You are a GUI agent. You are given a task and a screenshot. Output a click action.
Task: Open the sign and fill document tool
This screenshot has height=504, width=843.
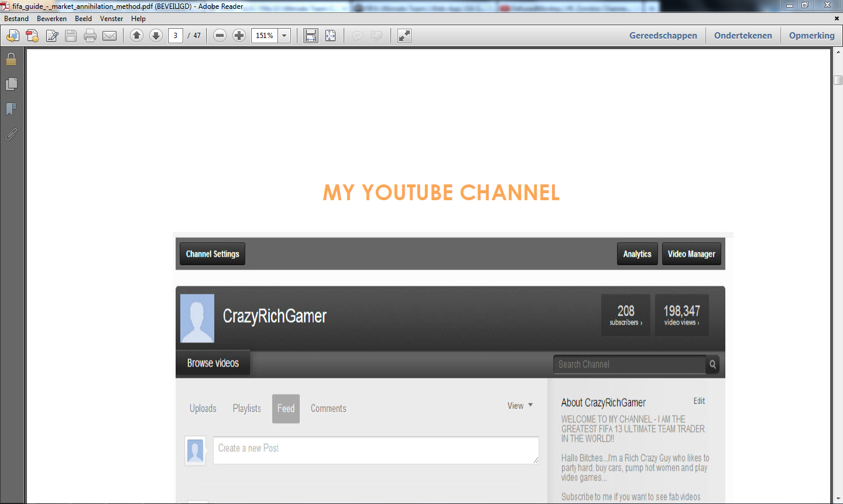point(52,36)
